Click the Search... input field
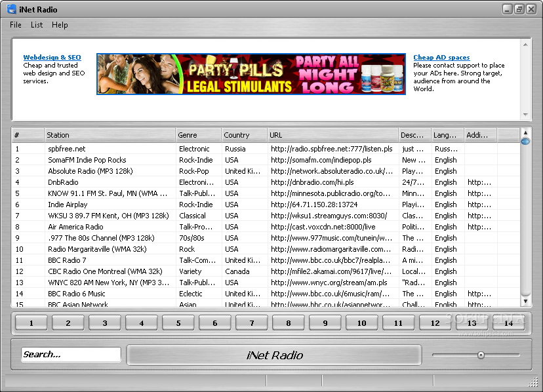The image size is (543, 392). point(71,355)
